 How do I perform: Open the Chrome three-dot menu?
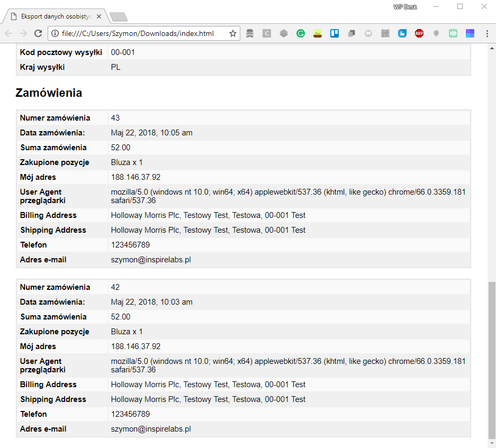(487, 33)
